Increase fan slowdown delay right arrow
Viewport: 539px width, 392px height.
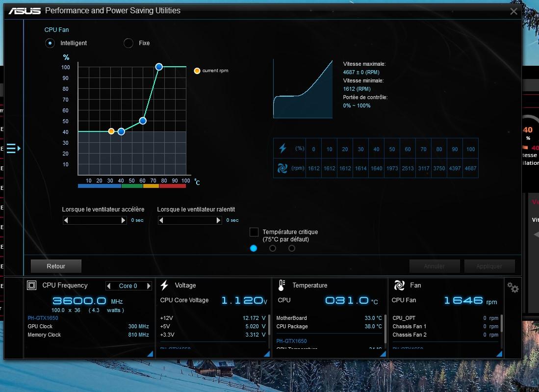[x=219, y=220]
